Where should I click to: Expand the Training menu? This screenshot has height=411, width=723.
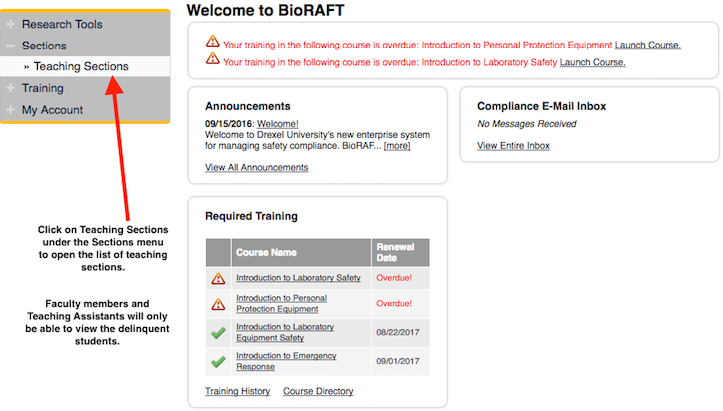pos(11,88)
